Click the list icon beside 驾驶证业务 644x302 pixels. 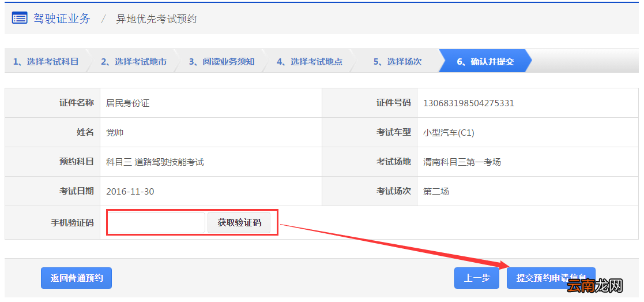(x=19, y=18)
